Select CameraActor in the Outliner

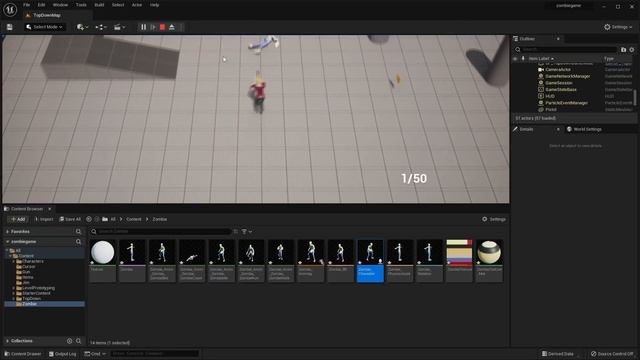point(558,70)
